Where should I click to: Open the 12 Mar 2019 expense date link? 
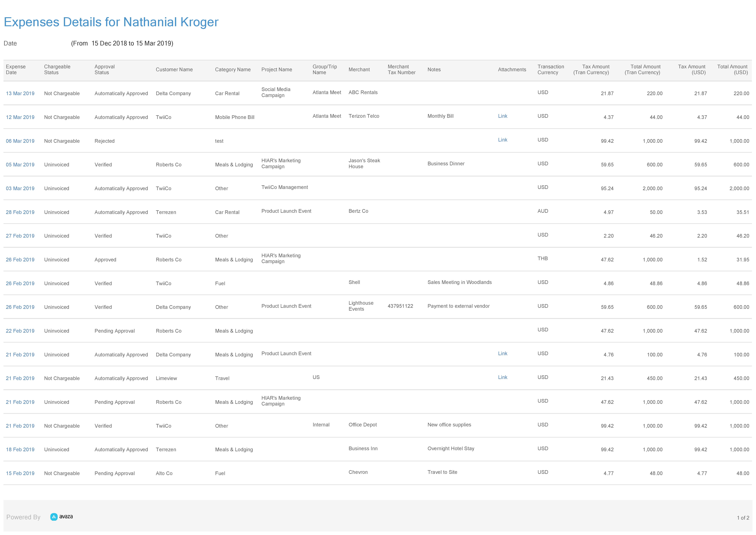[20, 117]
